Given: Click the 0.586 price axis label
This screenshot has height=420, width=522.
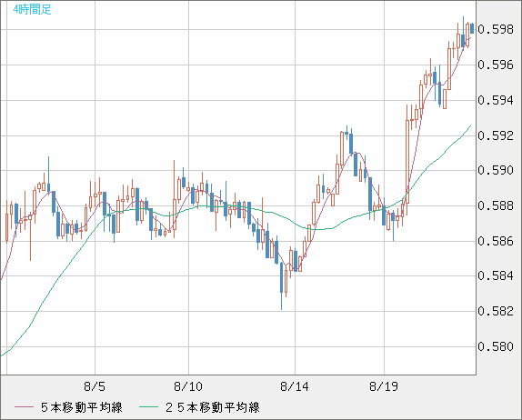Looking at the screenshot, I should tap(496, 241).
